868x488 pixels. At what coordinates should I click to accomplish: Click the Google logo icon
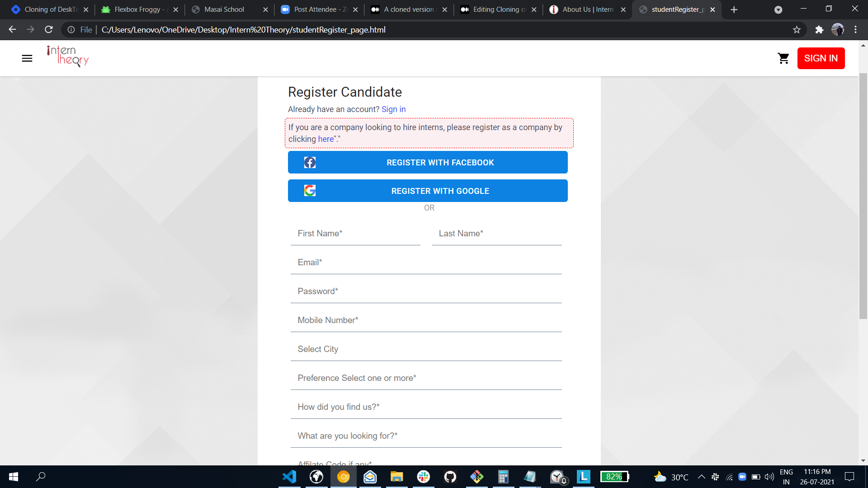[310, 191]
